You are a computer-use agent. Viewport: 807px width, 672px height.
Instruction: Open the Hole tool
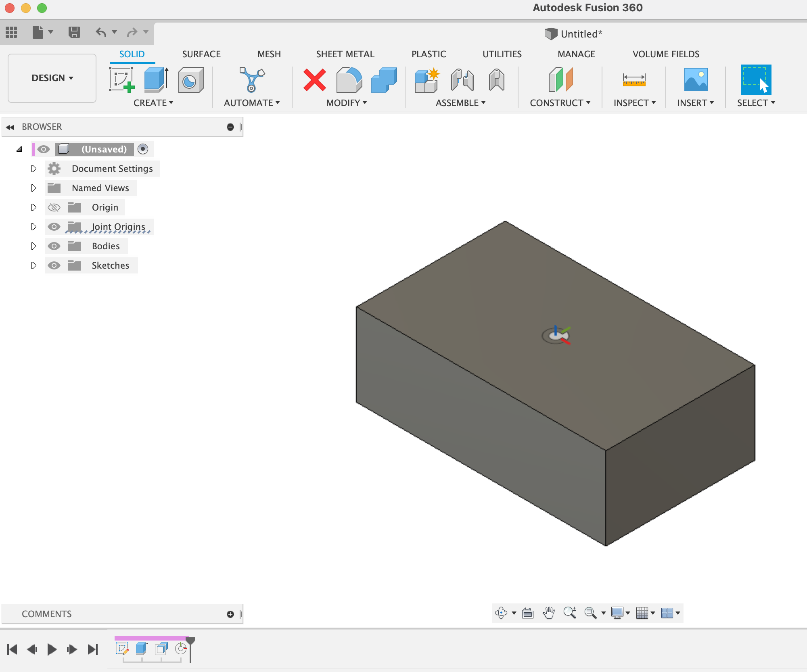pyautogui.click(x=191, y=80)
